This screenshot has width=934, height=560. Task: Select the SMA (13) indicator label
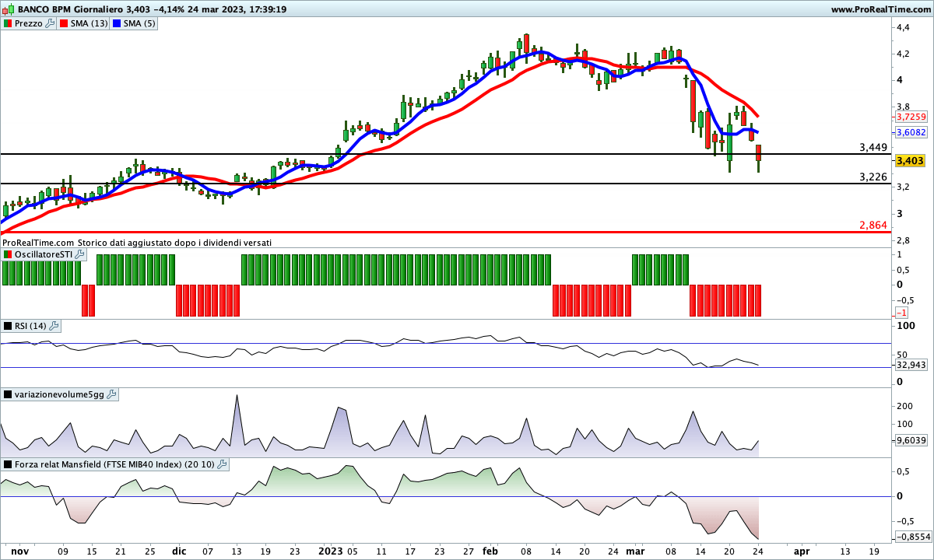pos(90,23)
